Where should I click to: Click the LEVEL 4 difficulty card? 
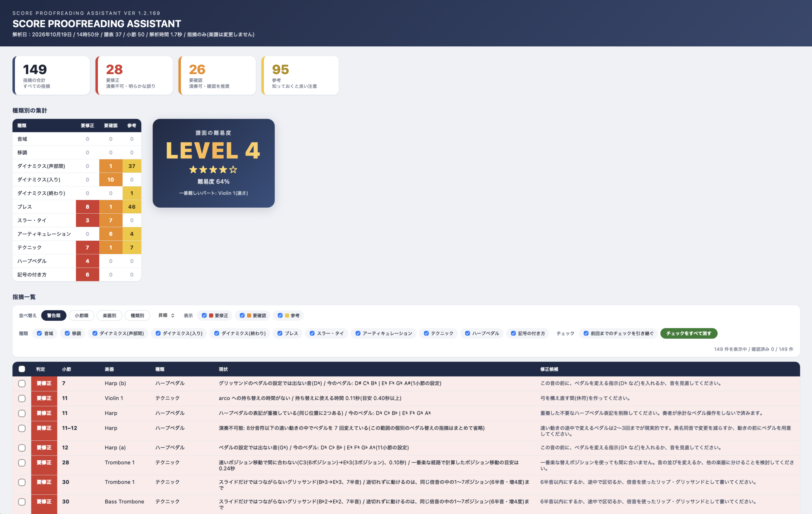click(213, 163)
